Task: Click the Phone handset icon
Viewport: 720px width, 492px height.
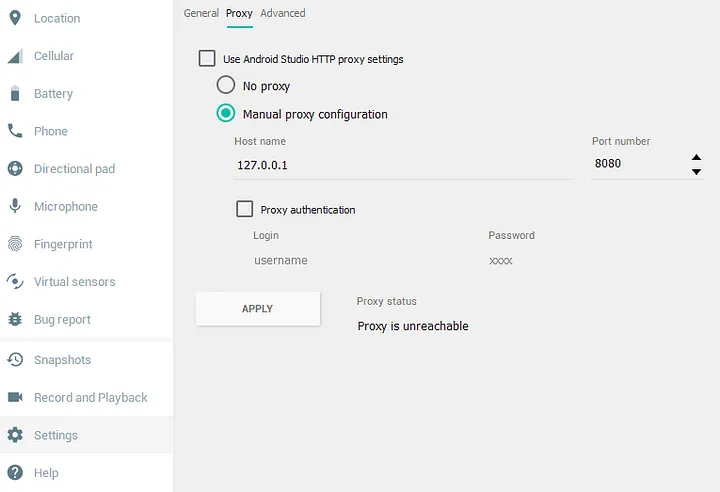Action: 15,131
